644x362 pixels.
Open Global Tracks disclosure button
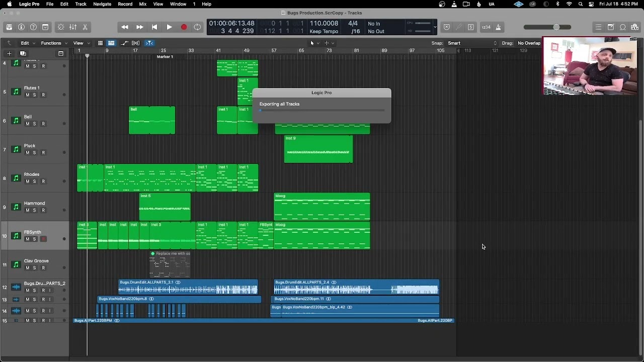tap(61, 53)
